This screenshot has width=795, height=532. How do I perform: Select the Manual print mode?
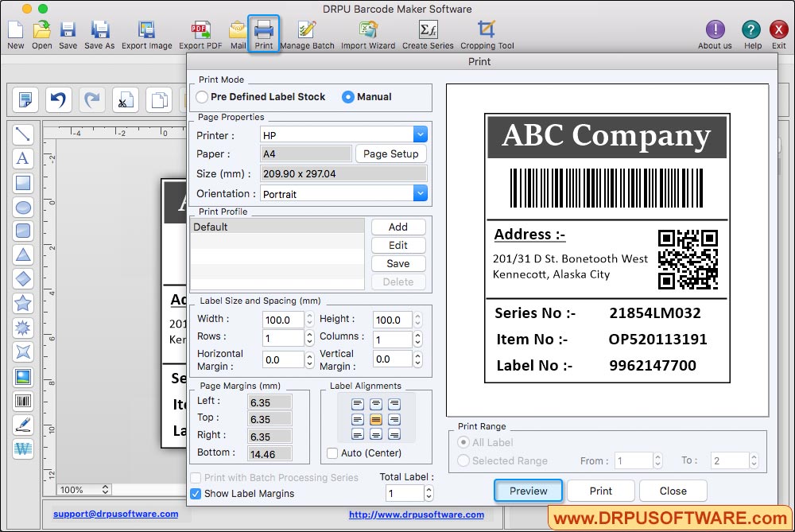click(x=349, y=96)
